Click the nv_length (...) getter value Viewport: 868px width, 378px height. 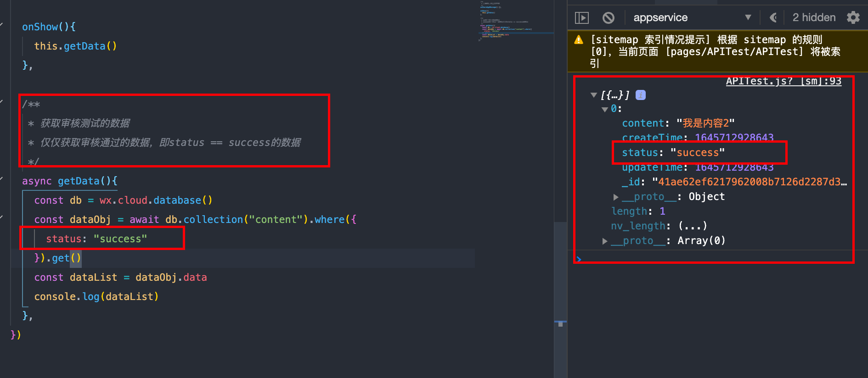[693, 226]
